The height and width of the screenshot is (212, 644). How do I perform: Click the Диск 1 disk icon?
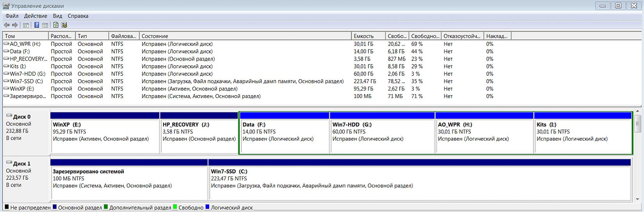pos(9,163)
